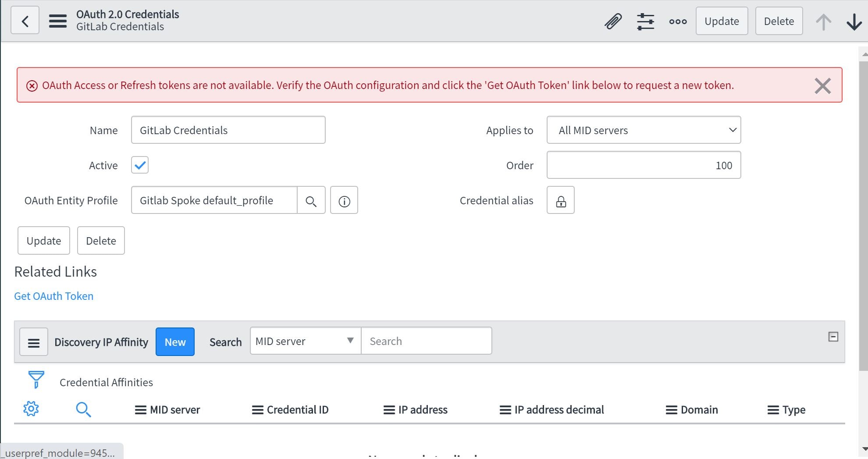
Task: Open Credential ID column options menu
Action: tap(258, 410)
